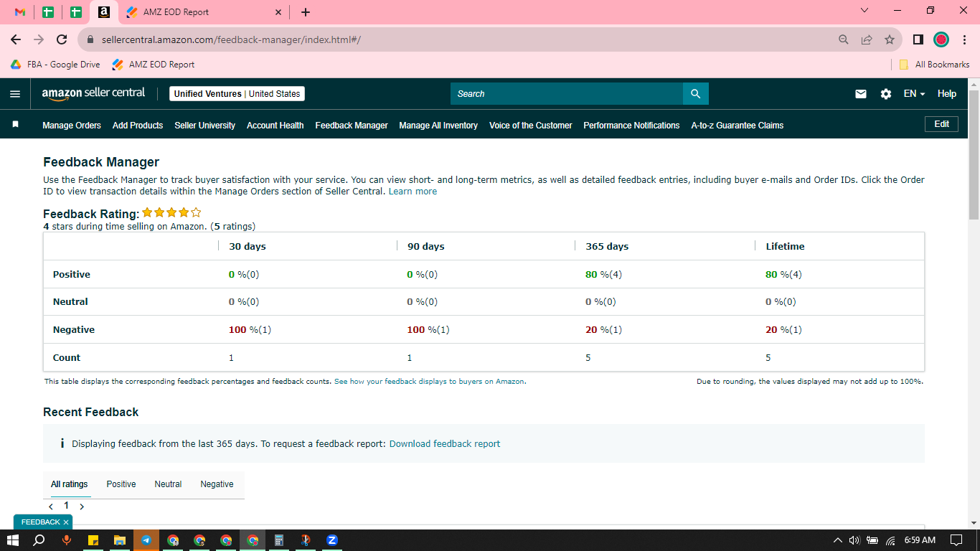Download feedback report link
Image resolution: width=980 pixels, height=551 pixels.
[445, 444]
